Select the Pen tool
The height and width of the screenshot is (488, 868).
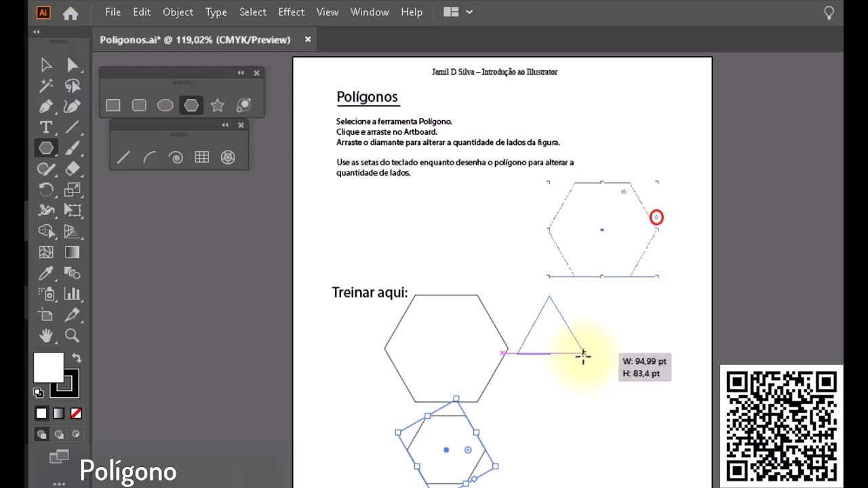pyautogui.click(x=46, y=106)
